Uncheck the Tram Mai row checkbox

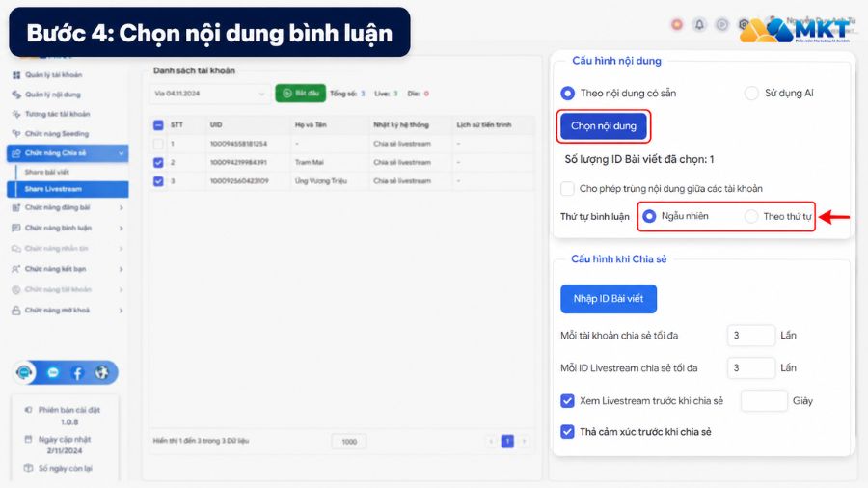tap(158, 163)
